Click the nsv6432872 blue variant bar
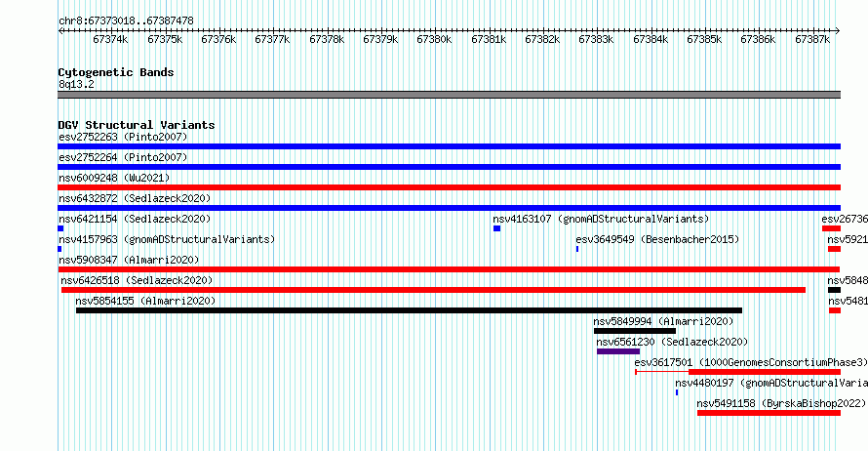The height and width of the screenshot is (451, 868). pyautogui.click(x=449, y=208)
